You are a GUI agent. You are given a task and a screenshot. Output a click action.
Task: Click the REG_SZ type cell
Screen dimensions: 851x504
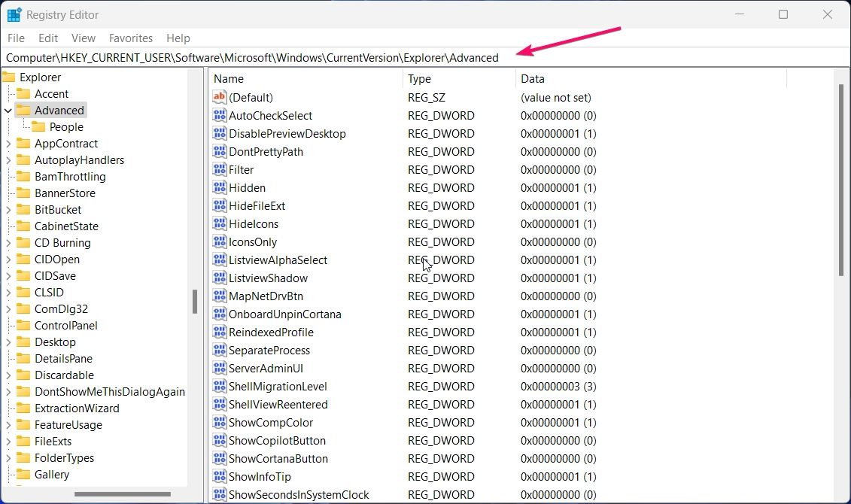tap(427, 98)
